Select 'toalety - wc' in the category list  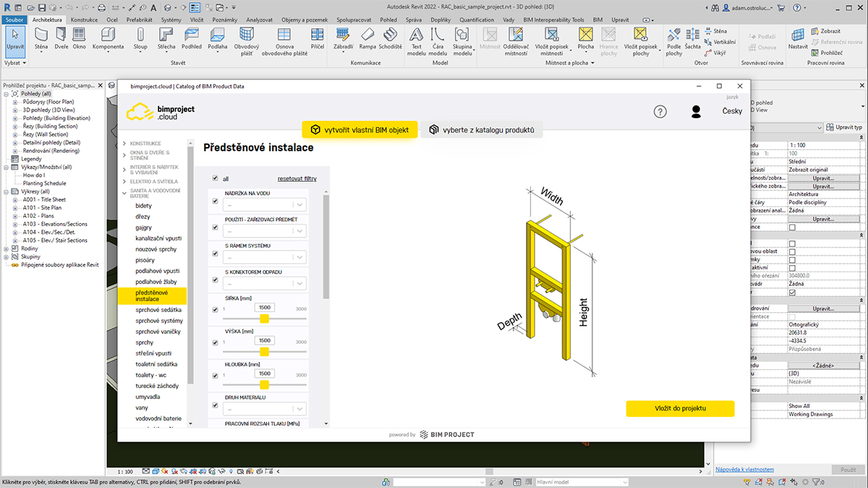pyautogui.click(x=152, y=375)
